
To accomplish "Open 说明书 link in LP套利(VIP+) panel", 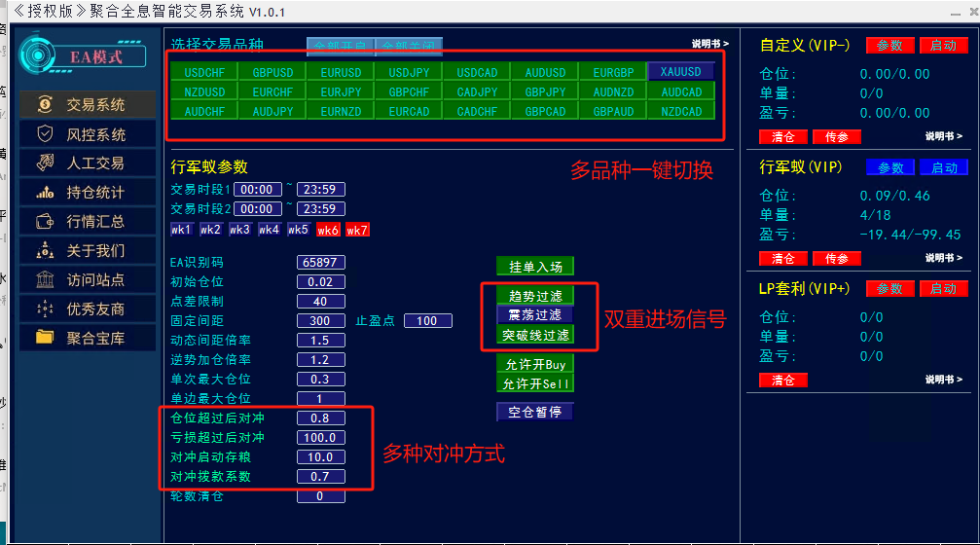I will point(944,380).
